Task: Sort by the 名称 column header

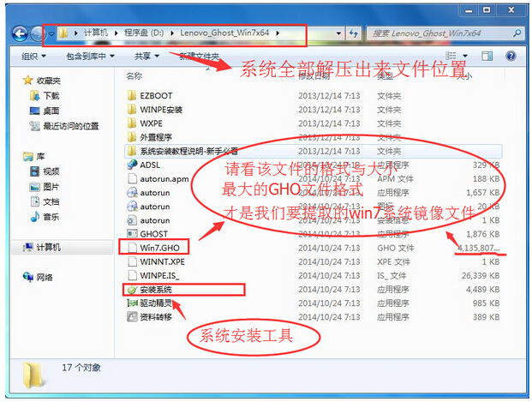Action: tap(134, 76)
